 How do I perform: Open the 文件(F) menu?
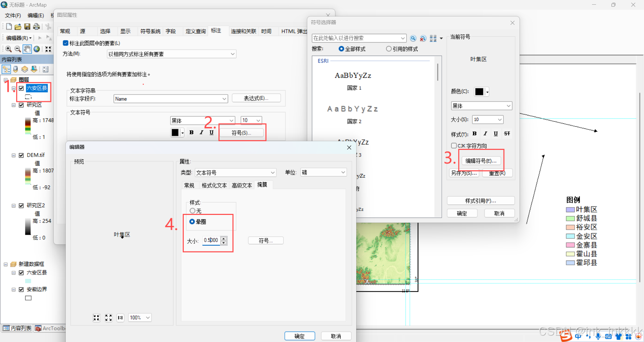pos(13,15)
